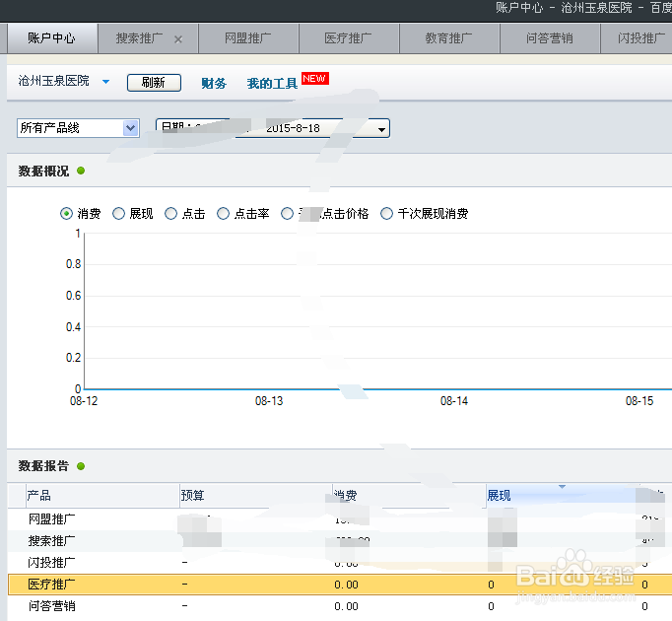Click the green dot beside 数据概况
The image size is (672, 621).
(x=81, y=171)
